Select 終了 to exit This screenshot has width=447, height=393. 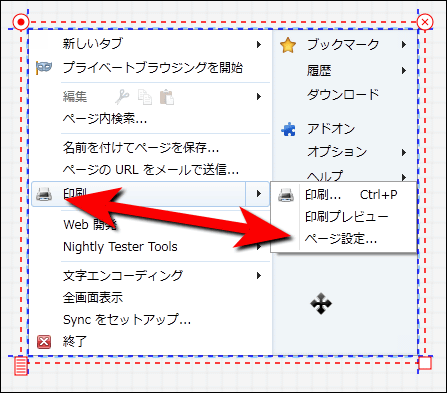pos(75,342)
